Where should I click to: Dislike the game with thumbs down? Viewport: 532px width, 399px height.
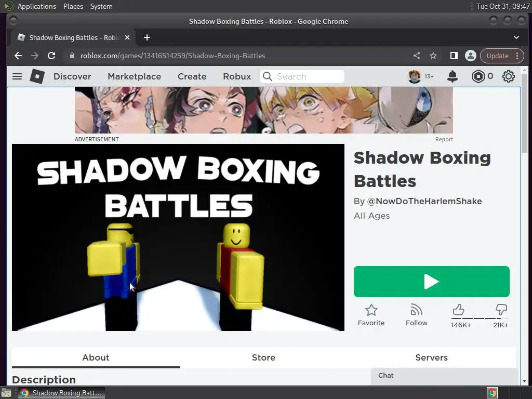[501, 310]
